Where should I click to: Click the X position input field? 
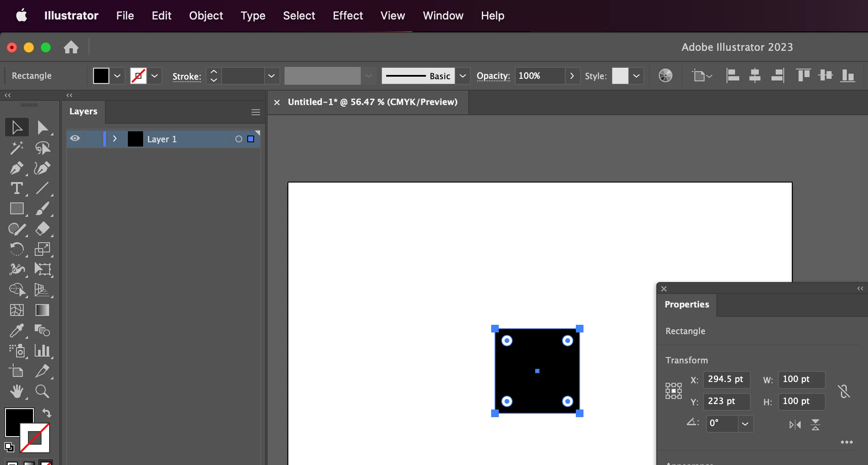[726, 379]
